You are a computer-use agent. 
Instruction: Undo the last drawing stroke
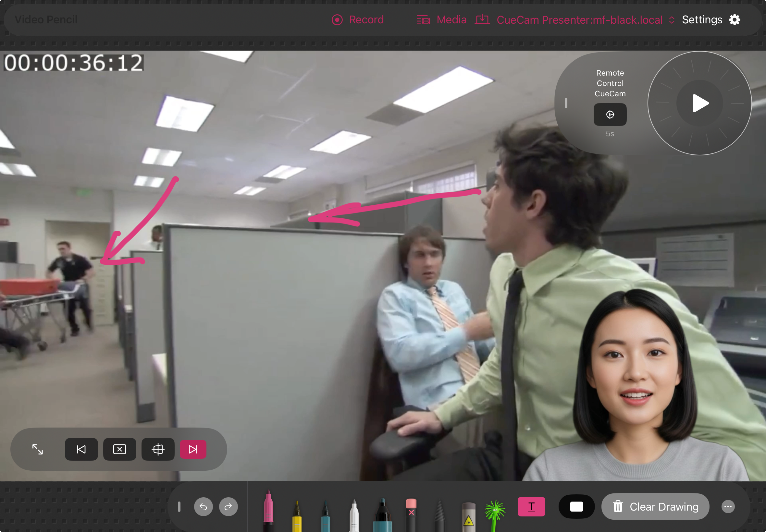tap(203, 507)
